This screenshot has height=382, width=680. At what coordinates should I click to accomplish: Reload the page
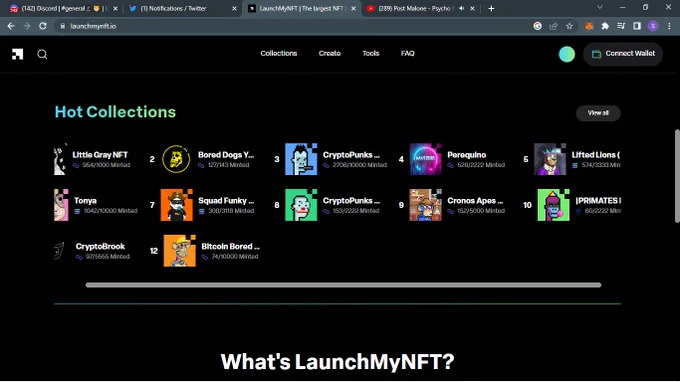point(42,26)
